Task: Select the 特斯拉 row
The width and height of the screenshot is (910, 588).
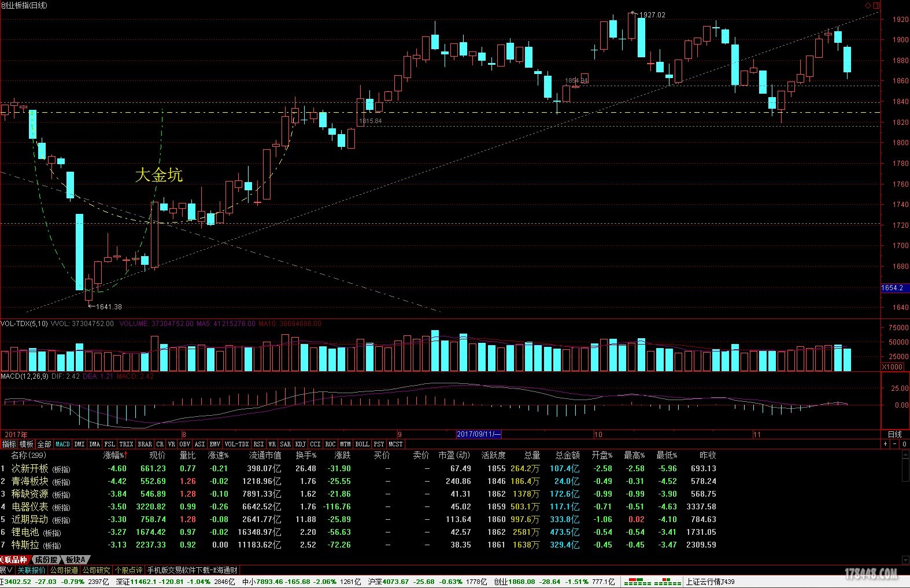Action: (358, 545)
